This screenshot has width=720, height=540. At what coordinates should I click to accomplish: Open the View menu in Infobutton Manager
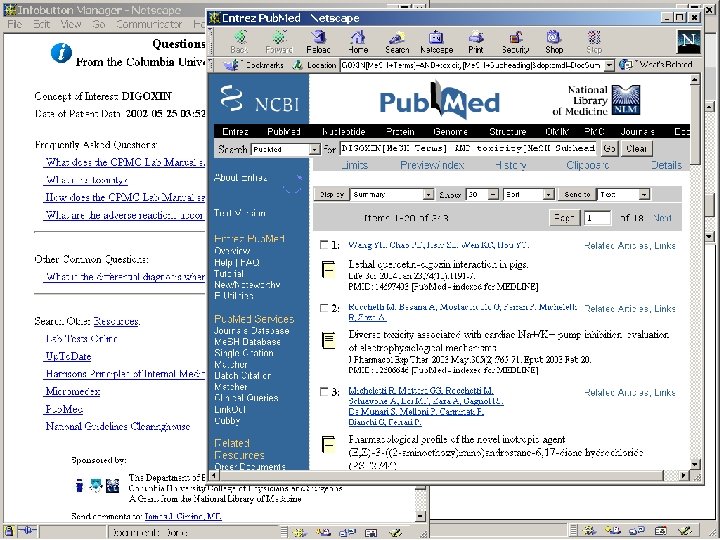tap(70, 24)
